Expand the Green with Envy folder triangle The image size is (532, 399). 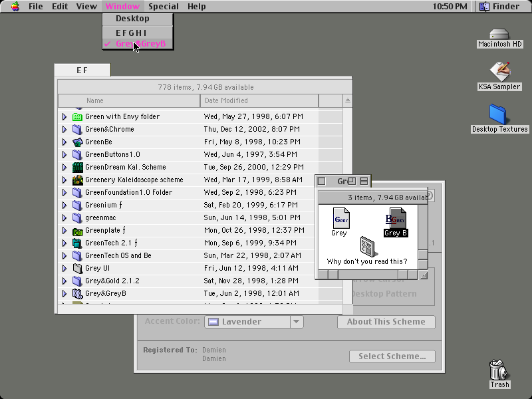tap(65, 117)
